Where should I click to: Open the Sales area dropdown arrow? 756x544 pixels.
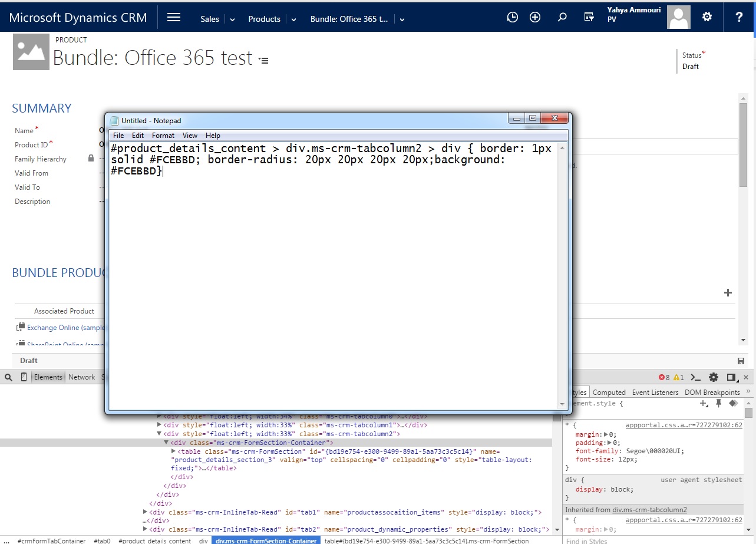[232, 19]
